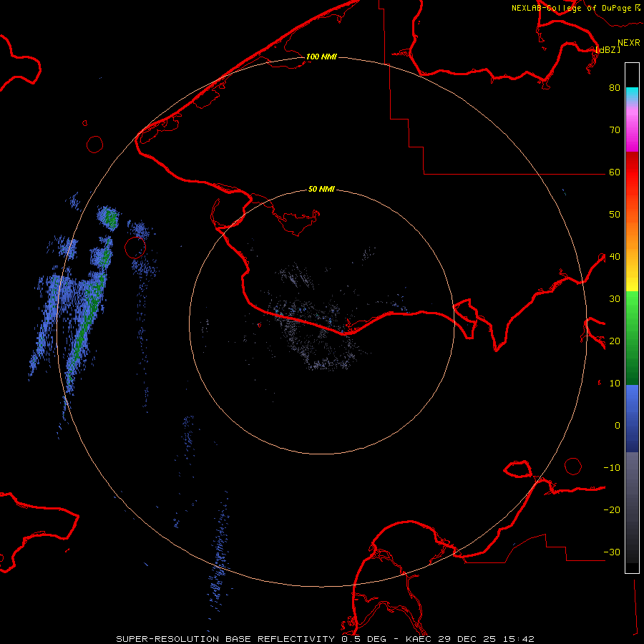Click the 70 value on color scale

coord(615,130)
